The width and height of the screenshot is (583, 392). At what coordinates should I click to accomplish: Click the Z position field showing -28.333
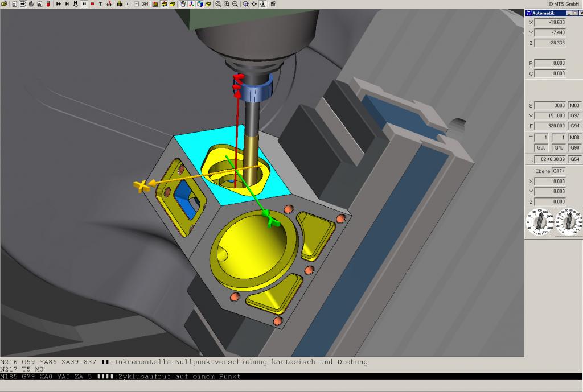pyautogui.click(x=551, y=43)
